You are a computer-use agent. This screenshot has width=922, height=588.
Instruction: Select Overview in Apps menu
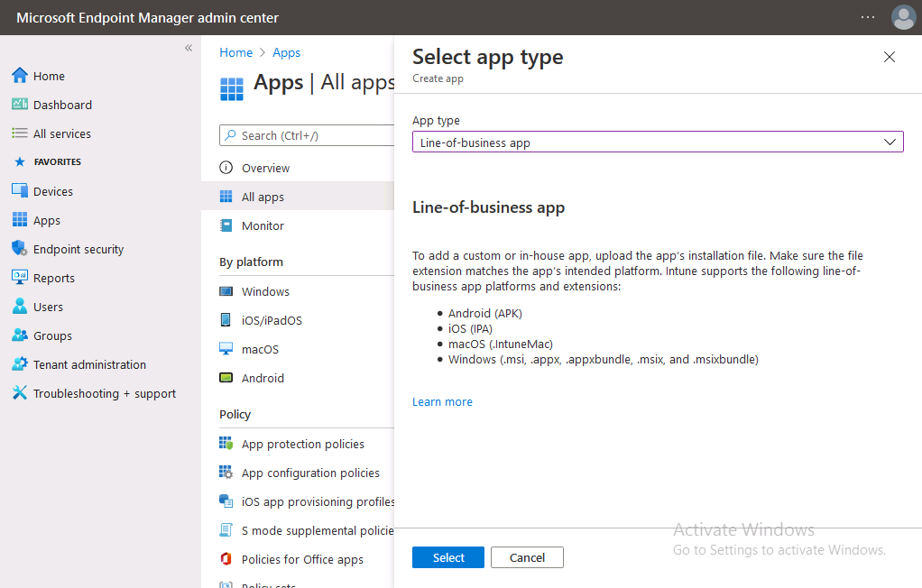[x=265, y=168]
